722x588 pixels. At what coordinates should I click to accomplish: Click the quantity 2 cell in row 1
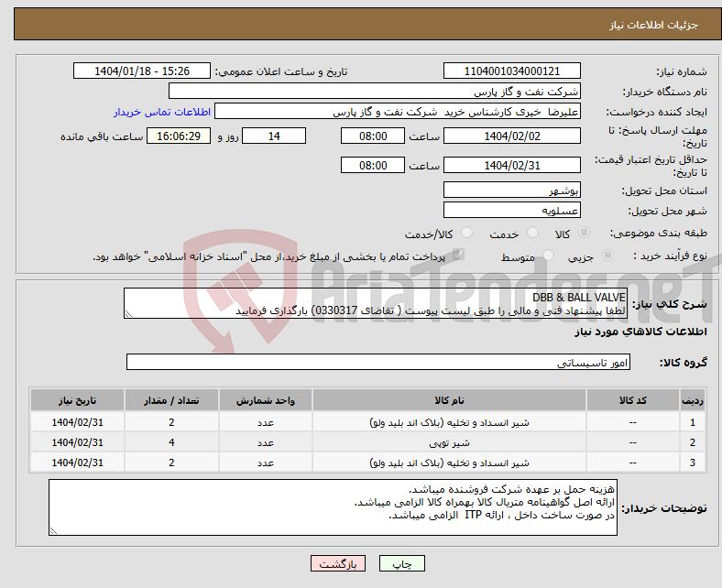tap(171, 422)
